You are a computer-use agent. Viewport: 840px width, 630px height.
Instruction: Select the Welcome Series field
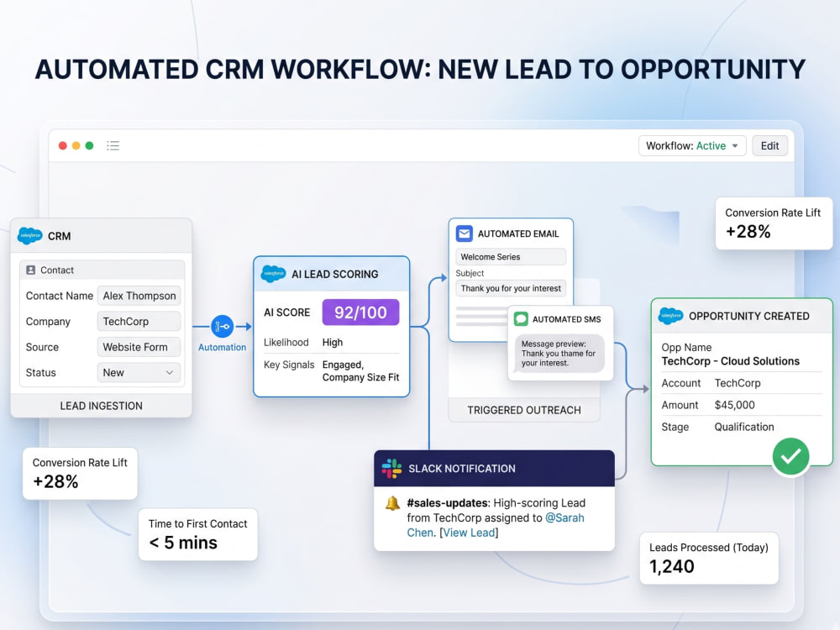click(511, 256)
